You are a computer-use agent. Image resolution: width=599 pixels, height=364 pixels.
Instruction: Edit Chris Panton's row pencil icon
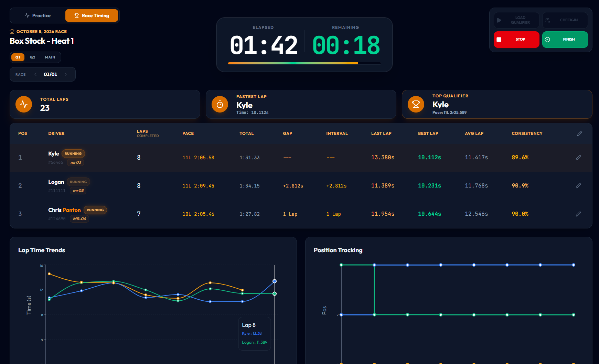(x=578, y=214)
